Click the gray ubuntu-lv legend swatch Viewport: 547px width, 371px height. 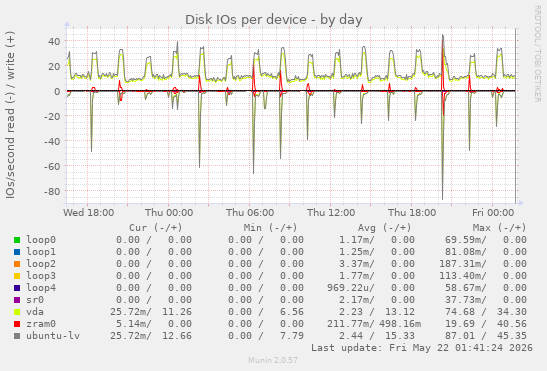[17, 336]
